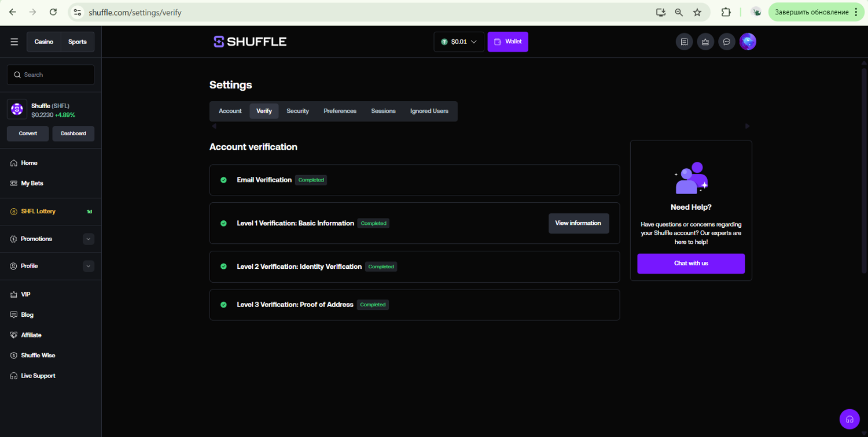868x437 pixels.
Task: Click the floating headset support button
Action: [x=849, y=419]
